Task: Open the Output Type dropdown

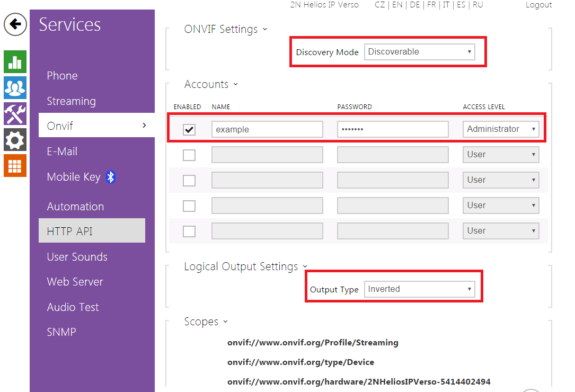Action: click(419, 289)
